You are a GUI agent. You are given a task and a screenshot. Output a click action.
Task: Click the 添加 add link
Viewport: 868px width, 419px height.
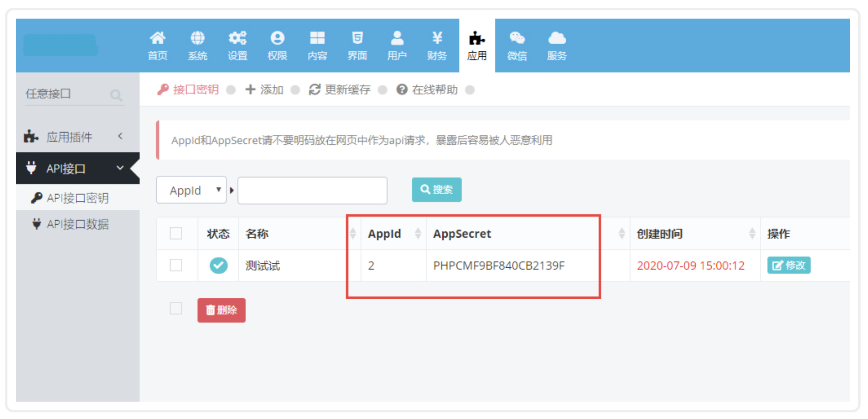click(265, 90)
